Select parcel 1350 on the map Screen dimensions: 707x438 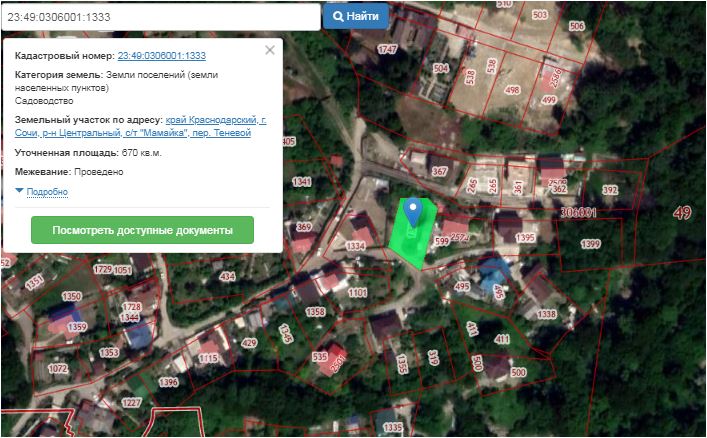[72, 296]
